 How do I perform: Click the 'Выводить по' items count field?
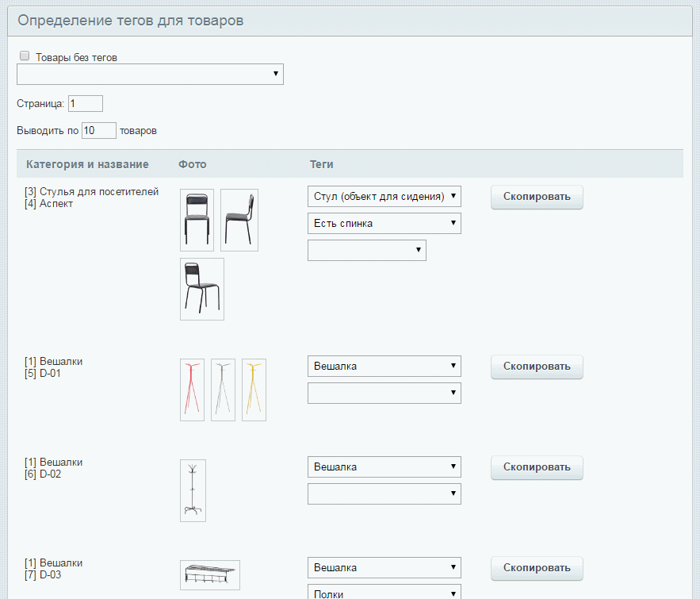click(x=99, y=130)
